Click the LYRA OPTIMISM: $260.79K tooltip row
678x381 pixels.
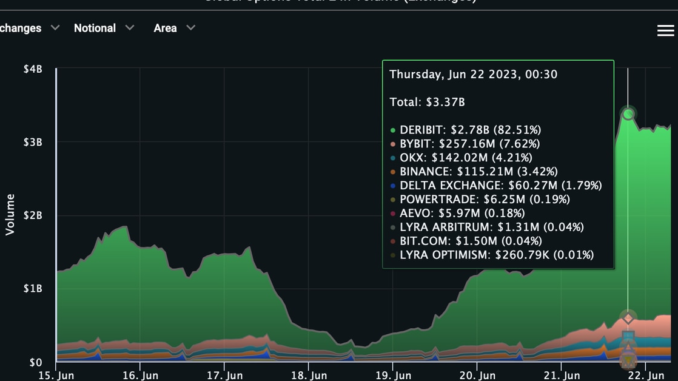[492, 255]
